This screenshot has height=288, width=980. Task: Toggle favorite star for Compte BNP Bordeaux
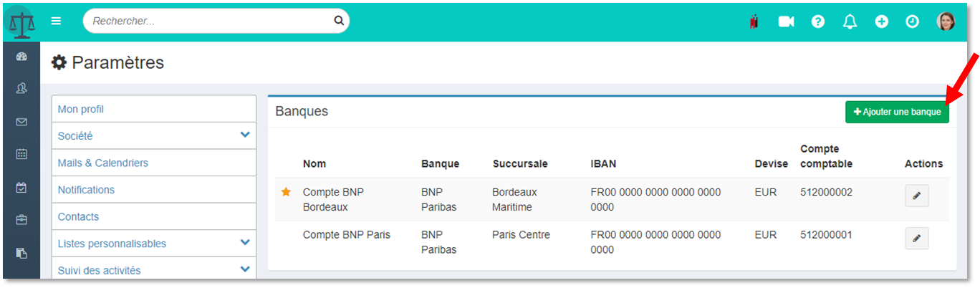[286, 192]
